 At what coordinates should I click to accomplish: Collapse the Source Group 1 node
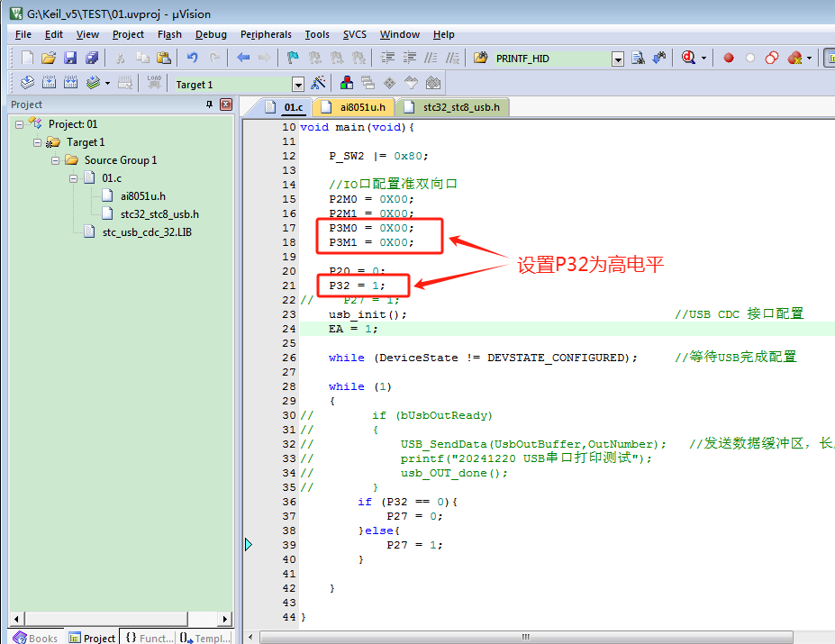(55, 160)
